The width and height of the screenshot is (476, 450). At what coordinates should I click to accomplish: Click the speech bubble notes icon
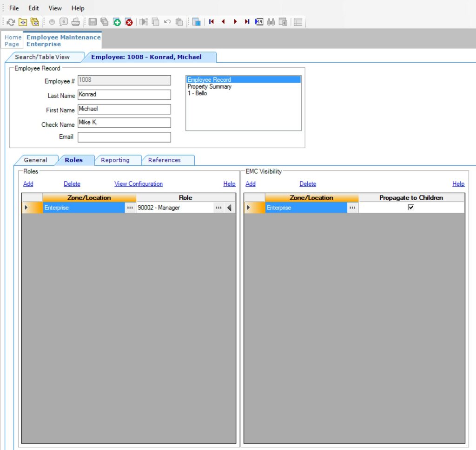coord(64,22)
